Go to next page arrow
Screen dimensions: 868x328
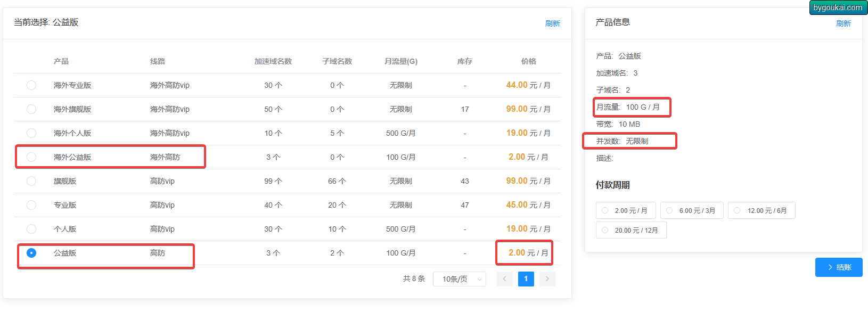[547, 279]
